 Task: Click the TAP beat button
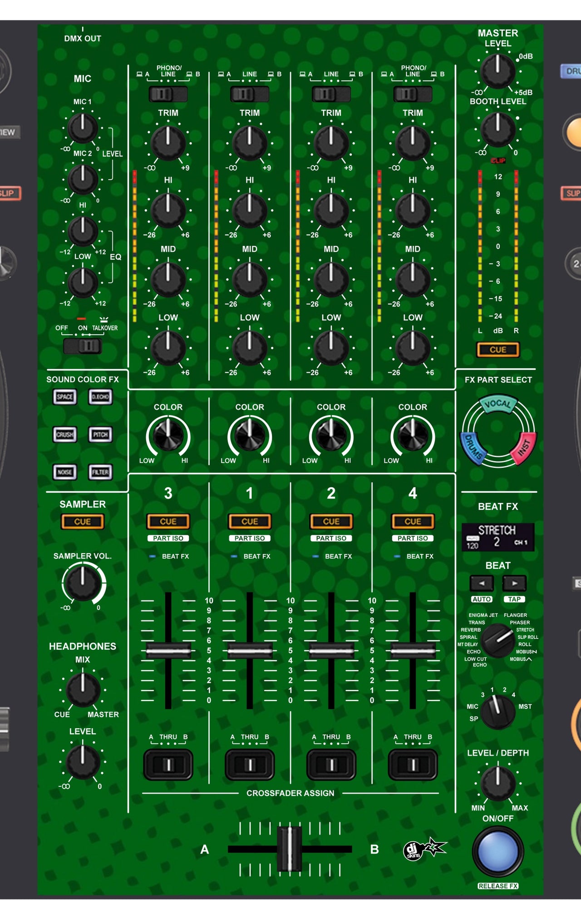coord(514,599)
